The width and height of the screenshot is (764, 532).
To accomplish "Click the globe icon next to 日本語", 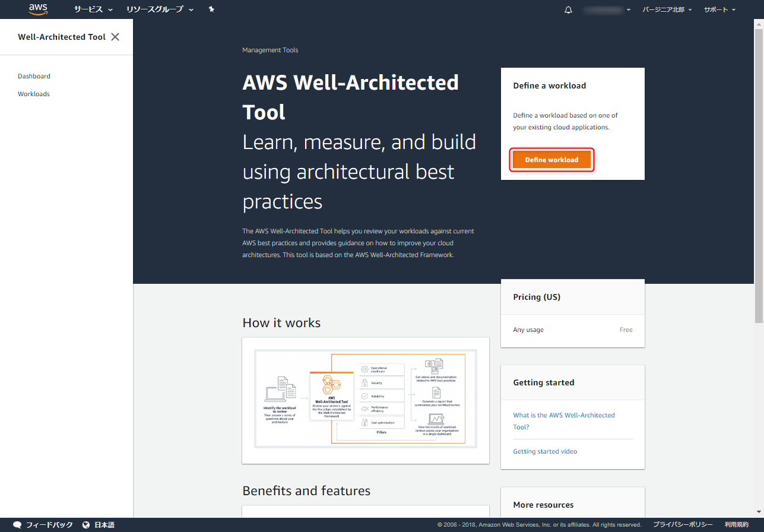I will pos(88,524).
